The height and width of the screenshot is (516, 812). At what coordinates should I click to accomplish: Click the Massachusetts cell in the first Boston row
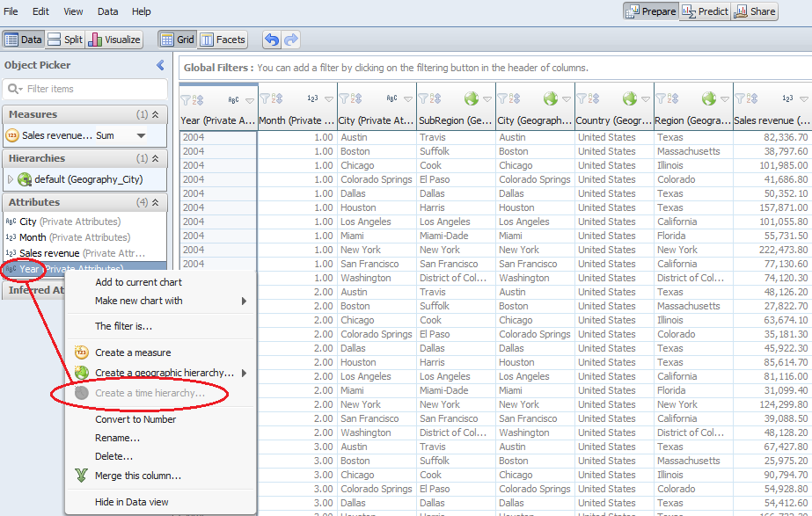pos(693,152)
